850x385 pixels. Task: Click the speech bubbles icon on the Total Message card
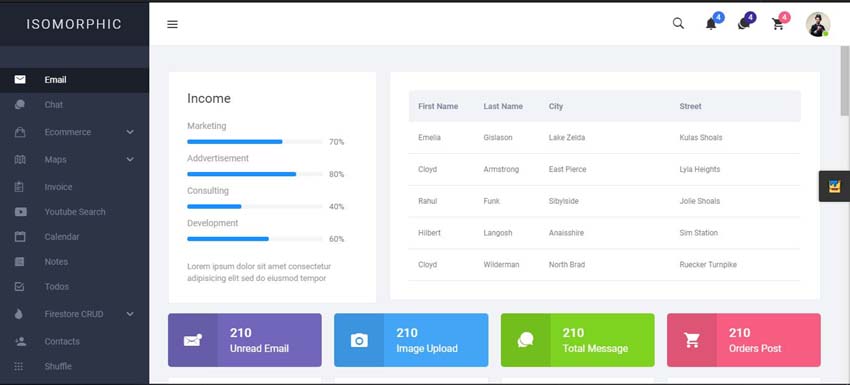click(x=525, y=340)
